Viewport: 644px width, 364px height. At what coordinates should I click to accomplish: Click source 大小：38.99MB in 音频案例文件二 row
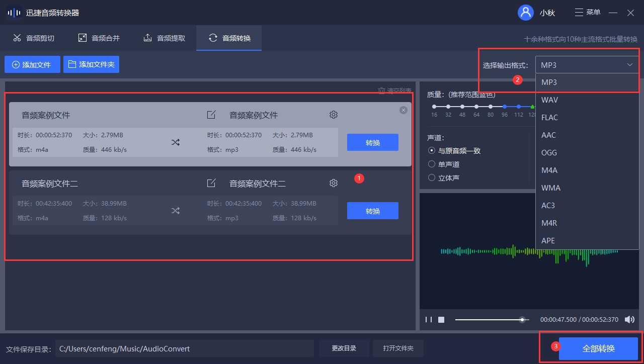pyautogui.click(x=105, y=204)
